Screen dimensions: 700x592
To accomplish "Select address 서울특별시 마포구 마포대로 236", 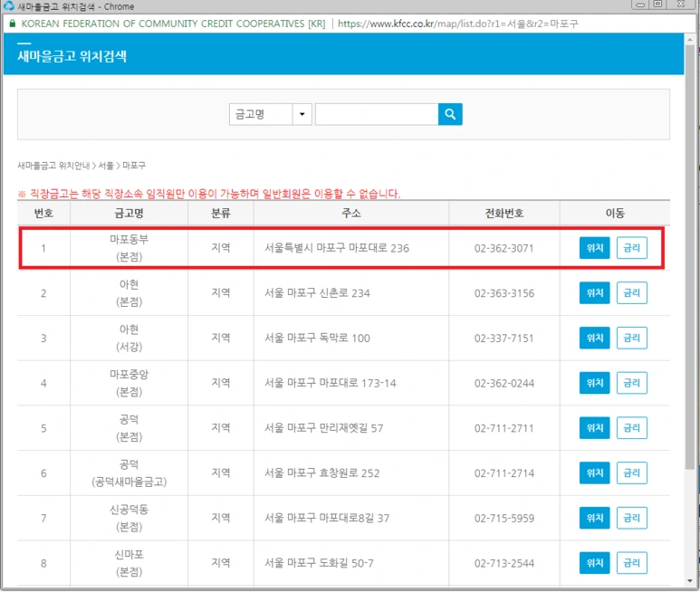I will (337, 248).
